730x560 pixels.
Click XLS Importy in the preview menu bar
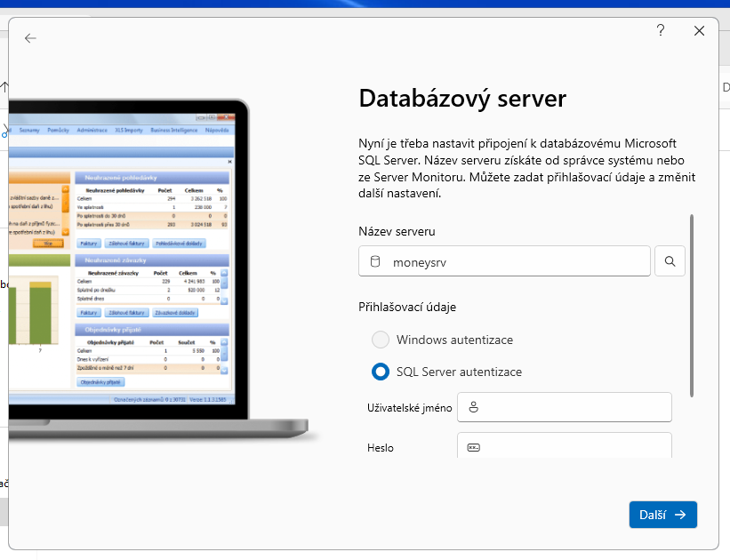tap(128, 130)
